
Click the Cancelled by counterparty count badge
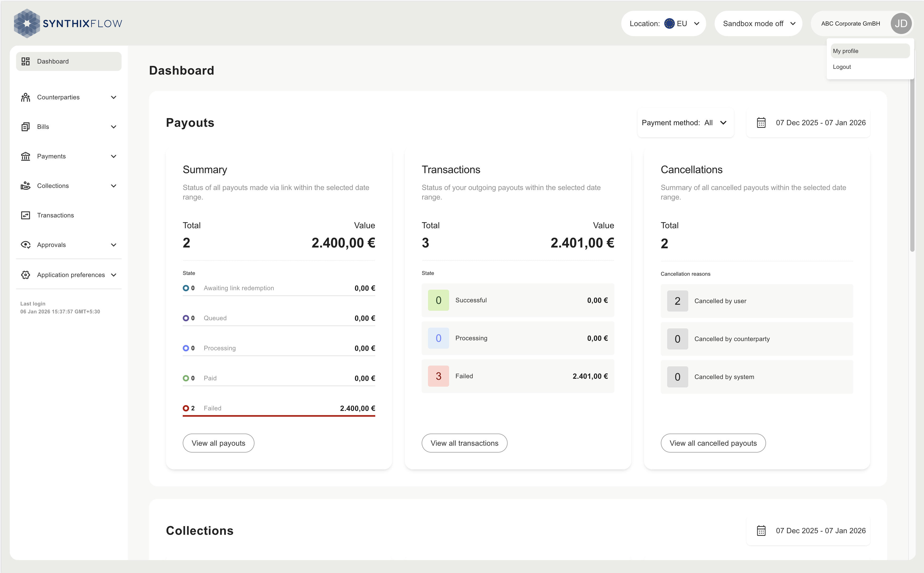pyautogui.click(x=677, y=339)
